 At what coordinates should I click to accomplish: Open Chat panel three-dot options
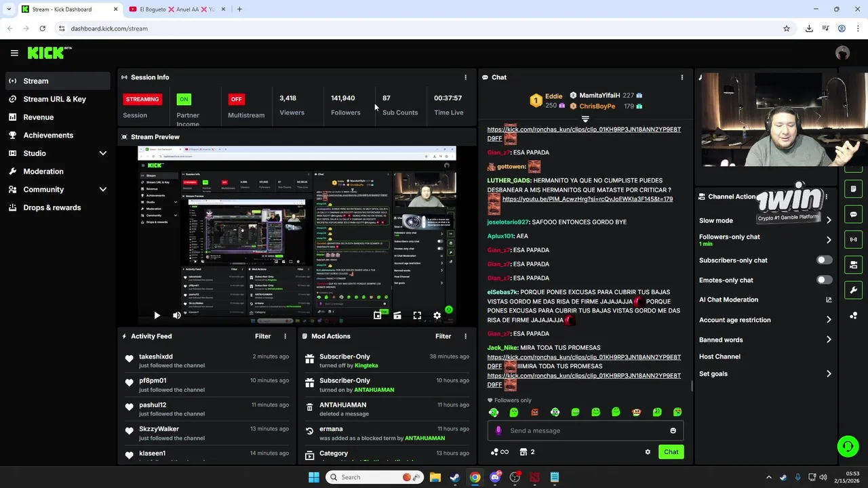coord(682,77)
